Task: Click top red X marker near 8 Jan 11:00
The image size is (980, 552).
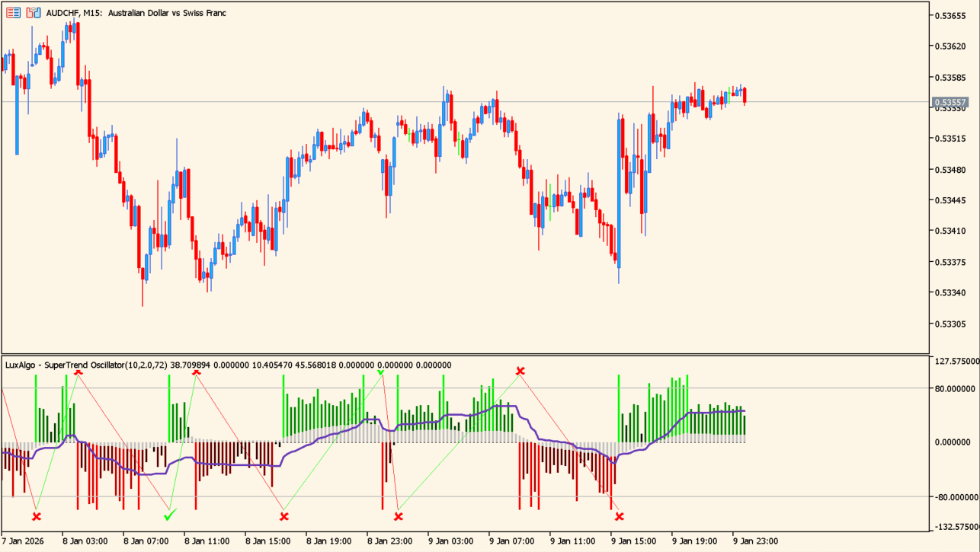Action: pyautogui.click(x=197, y=371)
